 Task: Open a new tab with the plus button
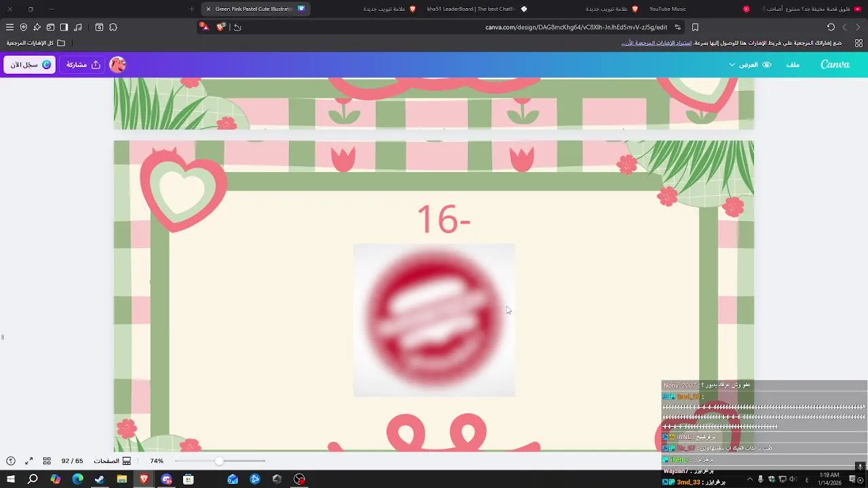[191, 9]
